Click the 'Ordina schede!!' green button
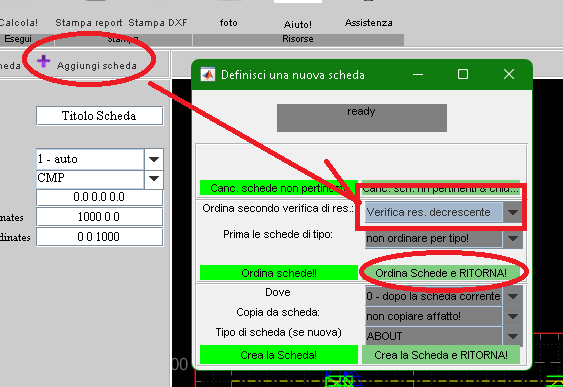Image resolution: width=563 pixels, height=387 pixels. [279, 273]
